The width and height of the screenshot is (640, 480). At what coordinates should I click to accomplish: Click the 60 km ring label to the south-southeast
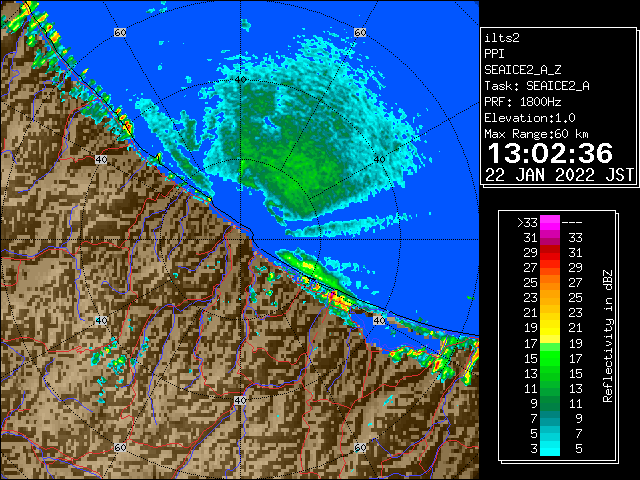coord(360,448)
